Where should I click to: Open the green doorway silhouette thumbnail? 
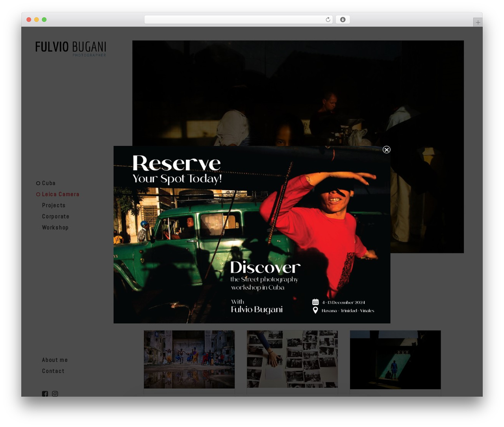pyautogui.click(x=395, y=360)
